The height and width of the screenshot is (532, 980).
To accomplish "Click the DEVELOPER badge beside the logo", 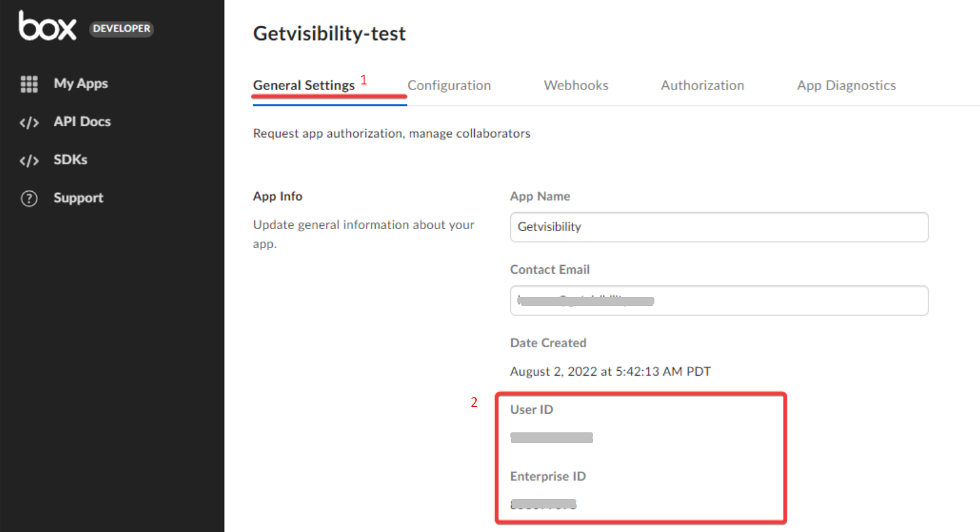I will 121,29.
